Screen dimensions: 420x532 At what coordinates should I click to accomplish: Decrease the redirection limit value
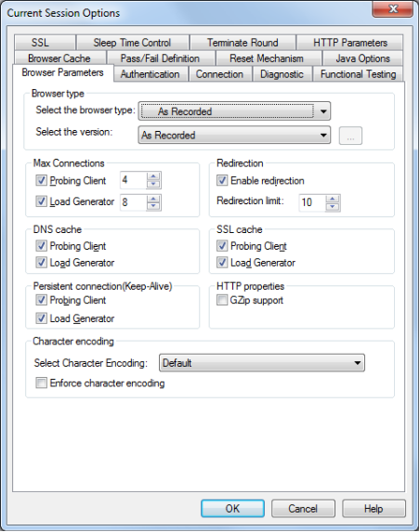(x=333, y=207)
